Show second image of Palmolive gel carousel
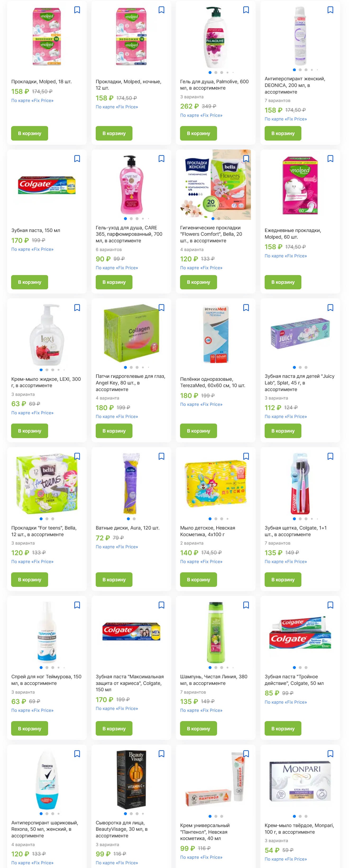Image resolution: width=354 pixels, height=868 pixels. tap(216, 72)
